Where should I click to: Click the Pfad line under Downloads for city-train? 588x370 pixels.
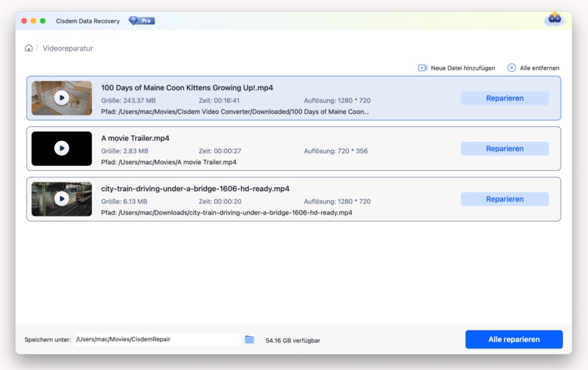226,213
